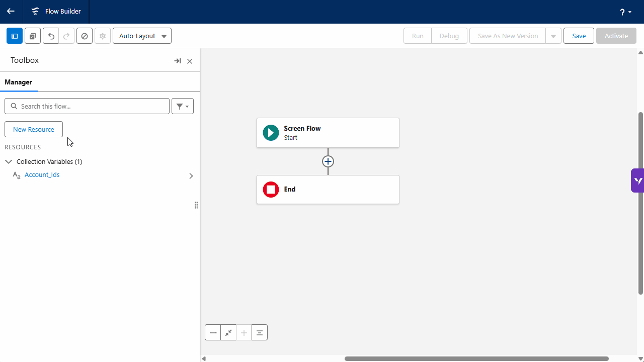Add element with the plus connector
The image size is (644, 362).
(328, 161)
